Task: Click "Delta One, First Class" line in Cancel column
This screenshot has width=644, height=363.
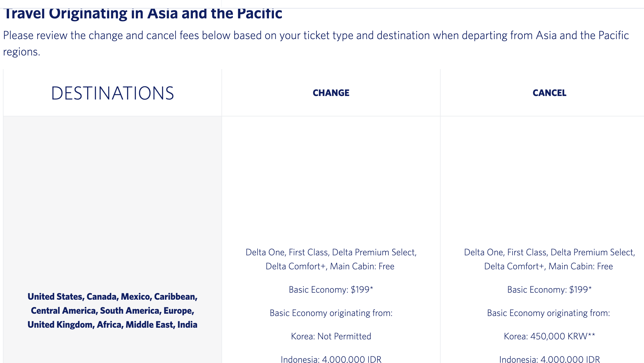Action: [549, 252]
